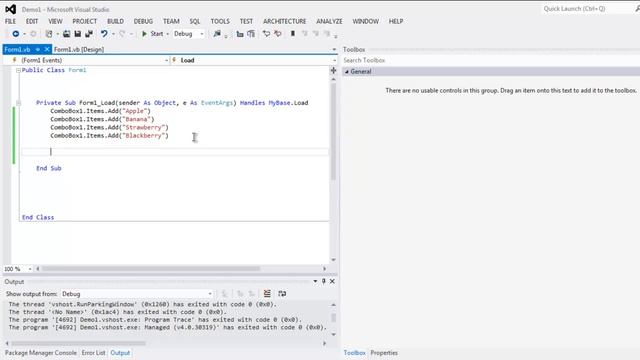
Task: Click the previous bookmark toolbar icon
Action: pos(304,34)
